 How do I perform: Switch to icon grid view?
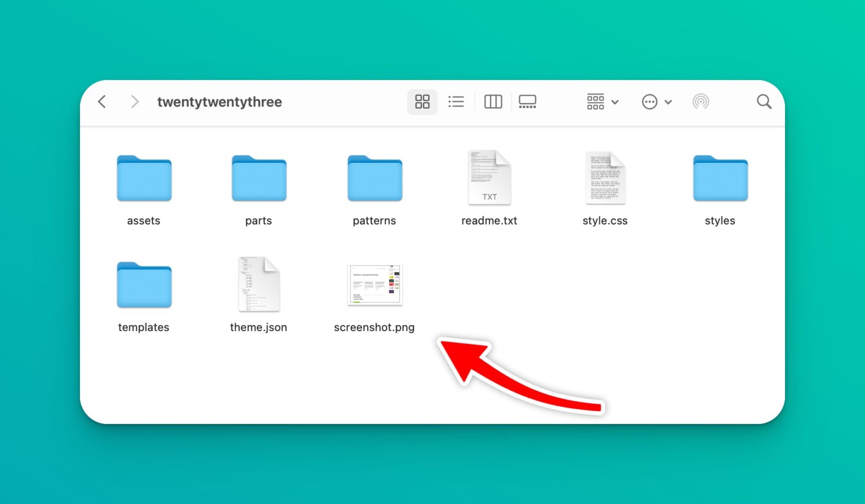coord(422,102)
